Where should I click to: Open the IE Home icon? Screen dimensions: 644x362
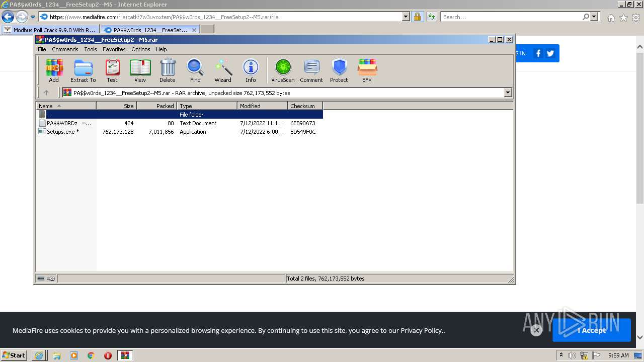pyautogui.click(x=611, y=18)
